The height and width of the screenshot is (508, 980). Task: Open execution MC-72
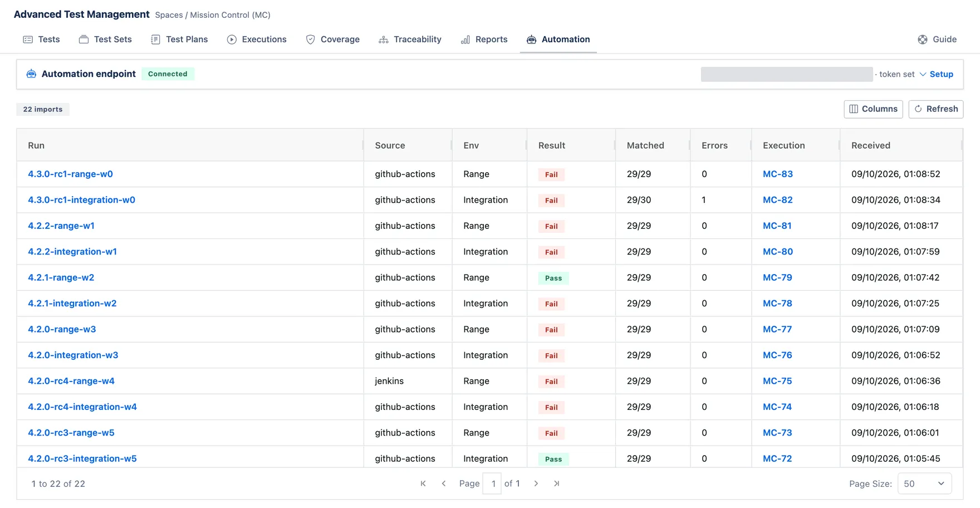pos(777,458)
